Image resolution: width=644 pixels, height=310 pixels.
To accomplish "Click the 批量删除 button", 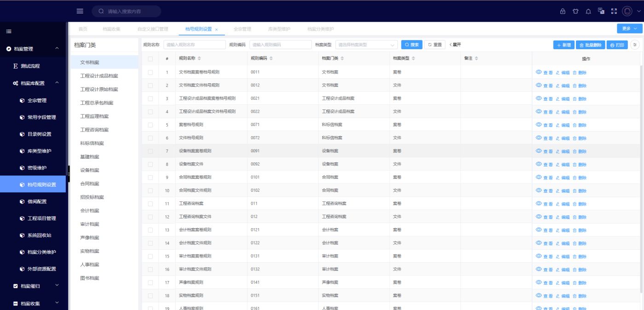I will coord(590,45).
